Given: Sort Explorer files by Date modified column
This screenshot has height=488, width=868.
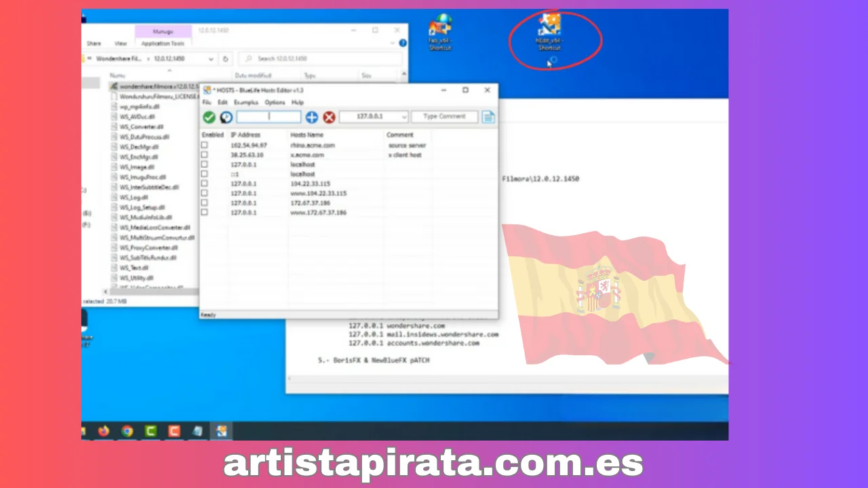Looking at the screenshot, I should [x=253, y=75].
